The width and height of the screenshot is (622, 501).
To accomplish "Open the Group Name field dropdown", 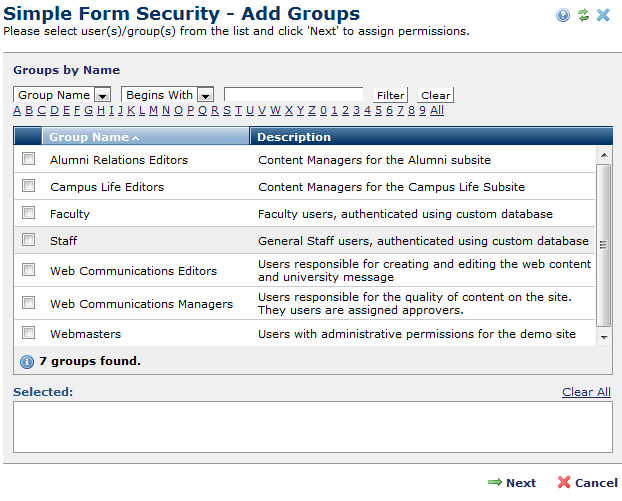I will pyautogui.click(x=102, y=95).
